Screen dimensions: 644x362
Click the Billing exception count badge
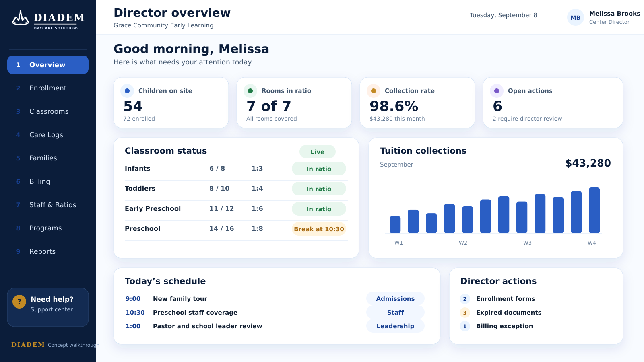tap(465, 326)
